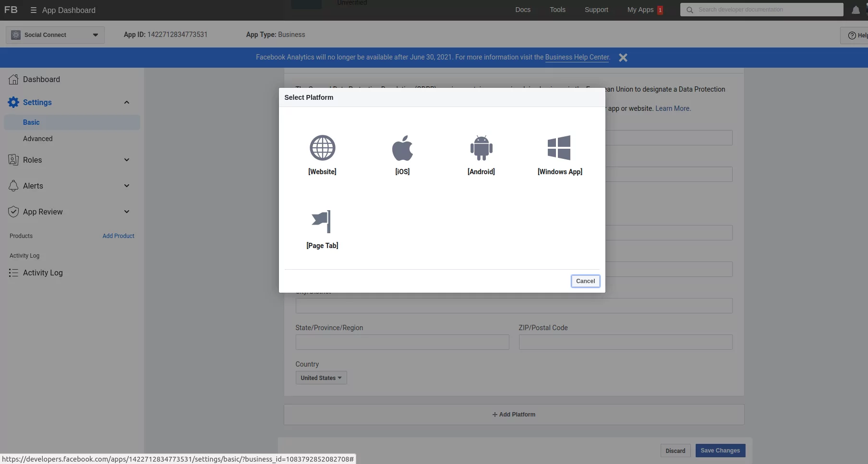Cancel the Select Platform dialog

pyautogui.click(x=585, y=281)
